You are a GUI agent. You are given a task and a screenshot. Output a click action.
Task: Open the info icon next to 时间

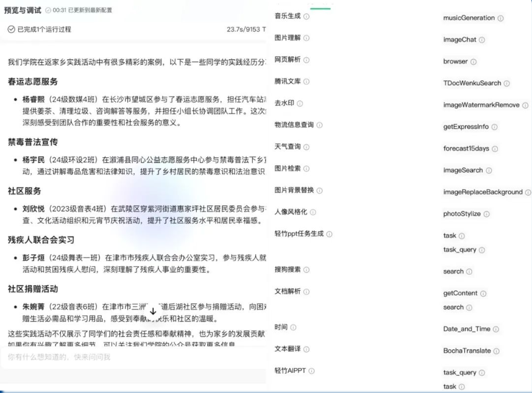[294, 328]
